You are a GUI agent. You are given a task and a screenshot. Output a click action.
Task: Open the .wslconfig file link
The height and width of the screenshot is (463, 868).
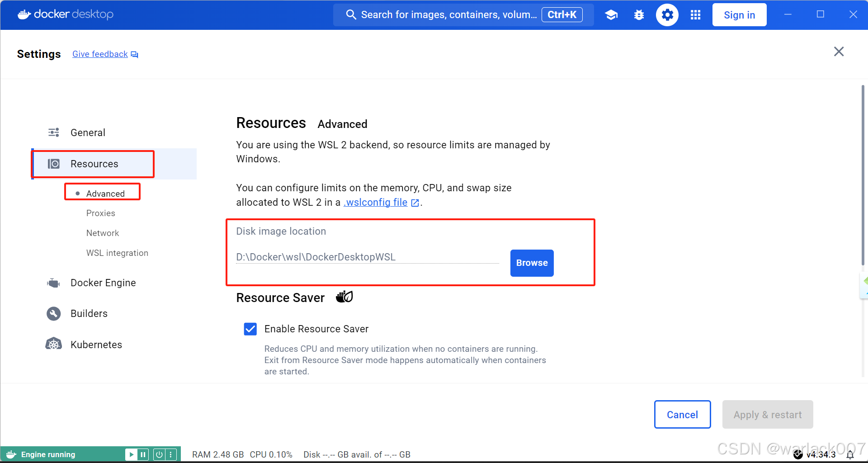click(x=376, y=203)
